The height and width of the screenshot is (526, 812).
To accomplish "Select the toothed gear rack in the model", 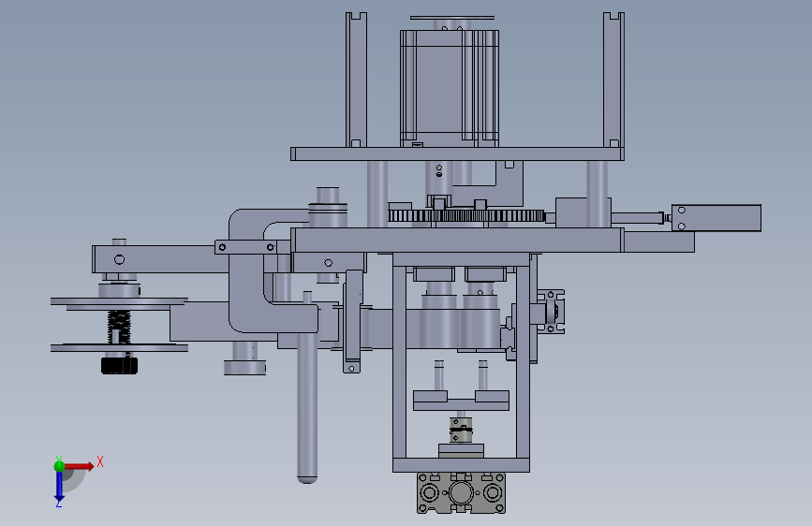I will click(466, 215).
